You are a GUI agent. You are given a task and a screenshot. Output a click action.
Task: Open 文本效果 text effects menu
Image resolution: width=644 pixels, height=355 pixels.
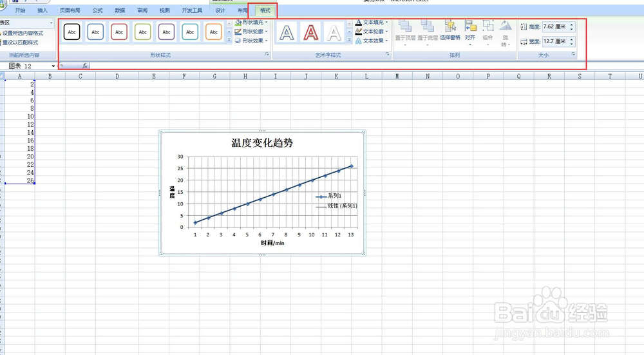pyautogui.click(x=372, y=41)
